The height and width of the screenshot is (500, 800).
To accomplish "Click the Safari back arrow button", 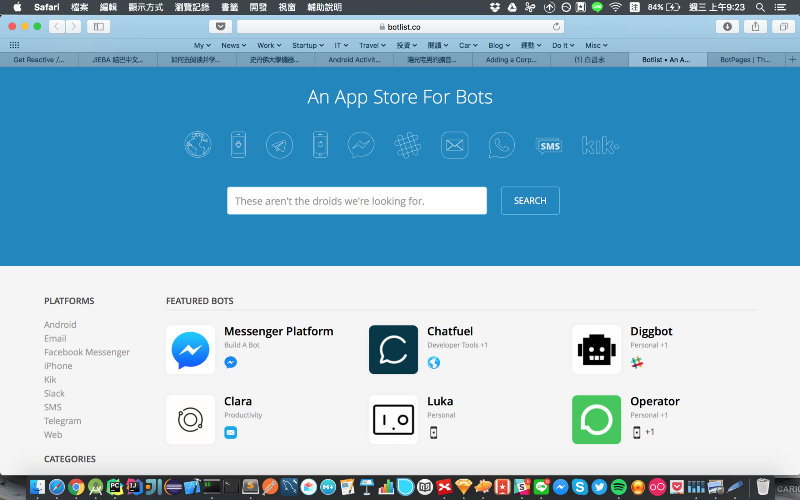I will (57, 27).
